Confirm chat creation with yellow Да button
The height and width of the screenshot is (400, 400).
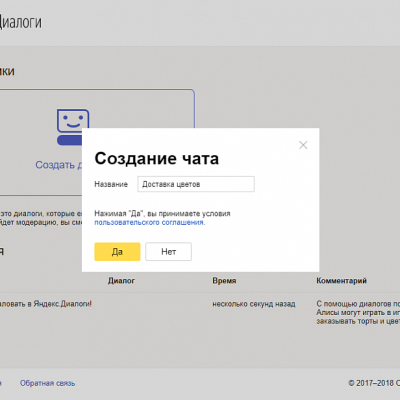pos(117,252)
